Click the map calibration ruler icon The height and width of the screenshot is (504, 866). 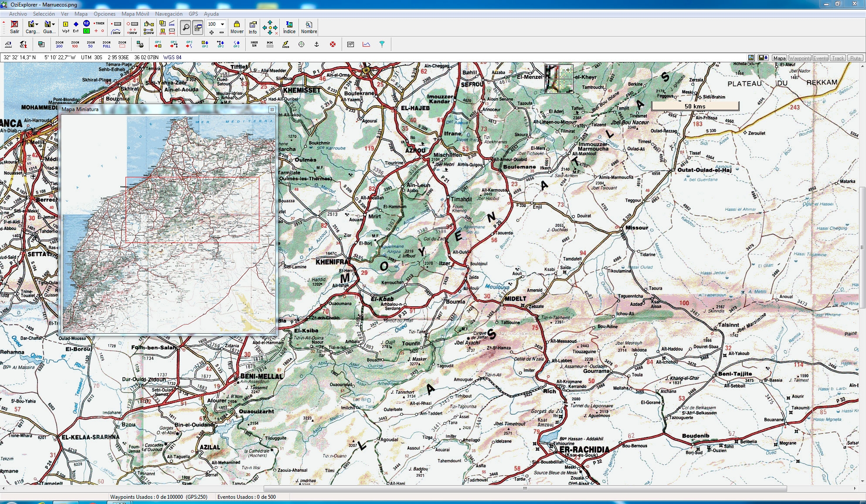tap(8, 44)
